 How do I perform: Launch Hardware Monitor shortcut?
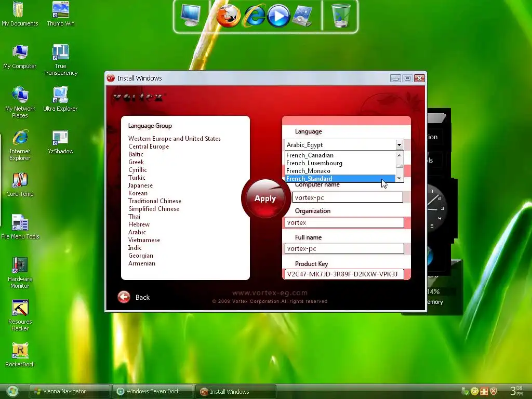point(20,273)
